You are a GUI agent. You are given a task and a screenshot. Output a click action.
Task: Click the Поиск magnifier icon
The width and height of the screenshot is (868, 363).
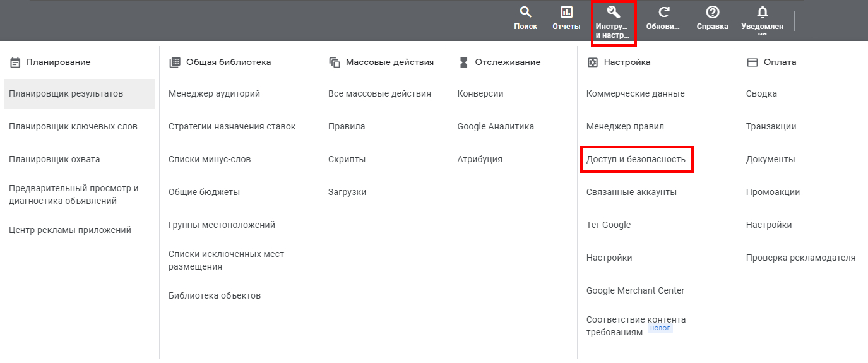point(525,12)
